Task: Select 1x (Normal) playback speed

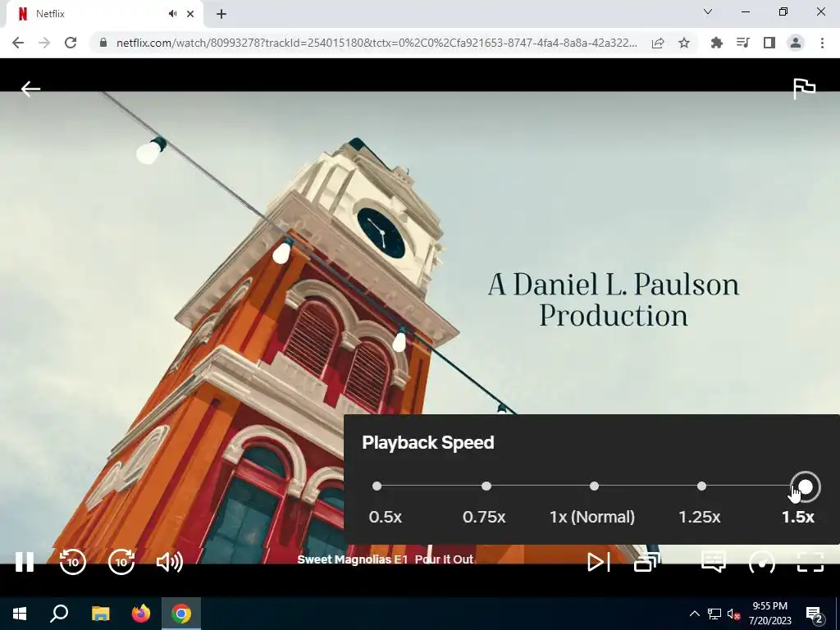Action: [594, 486]
